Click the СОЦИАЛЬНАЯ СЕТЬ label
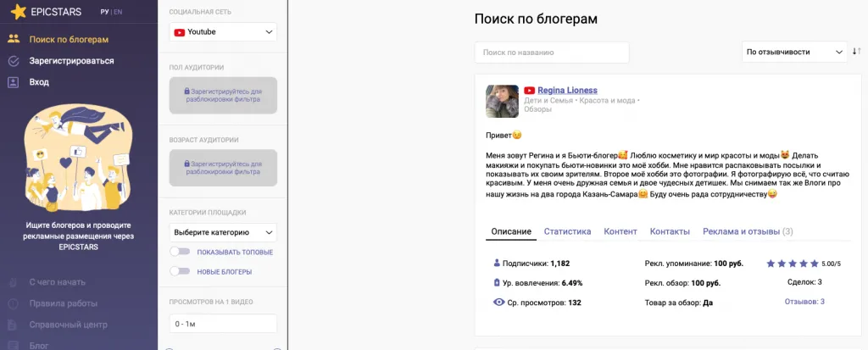 coord(200,12)
